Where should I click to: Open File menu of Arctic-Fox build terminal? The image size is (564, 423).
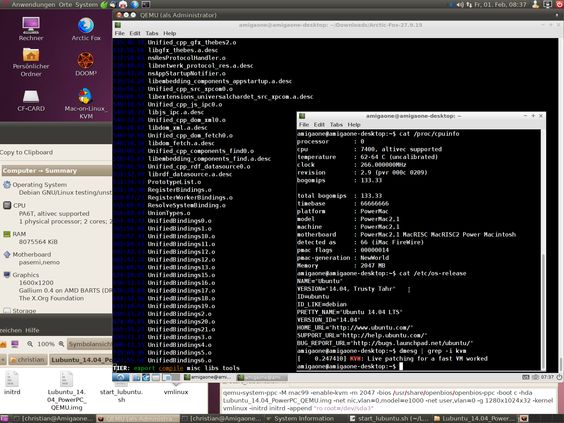[119, 33]
